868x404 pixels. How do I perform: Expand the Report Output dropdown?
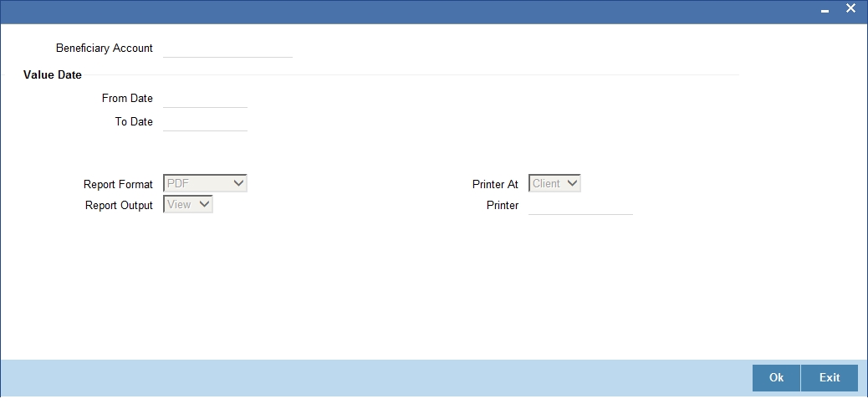[x=188, y=204]
